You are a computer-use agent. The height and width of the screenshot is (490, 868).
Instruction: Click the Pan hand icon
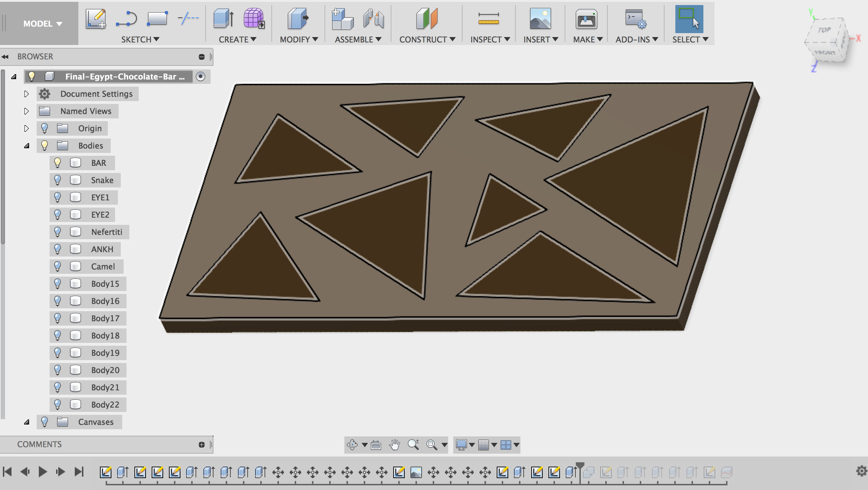pyautogui.click(x=394, y=445)
